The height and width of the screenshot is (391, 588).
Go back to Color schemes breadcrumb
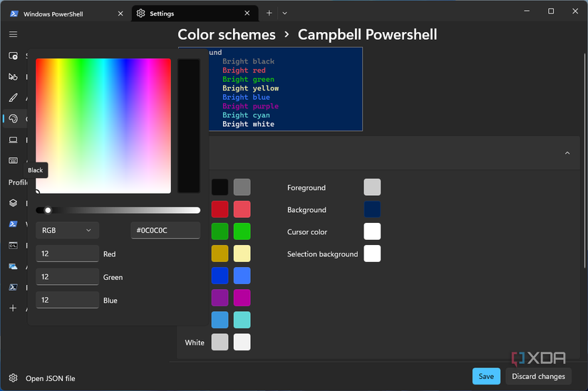[x=227, y=35]
